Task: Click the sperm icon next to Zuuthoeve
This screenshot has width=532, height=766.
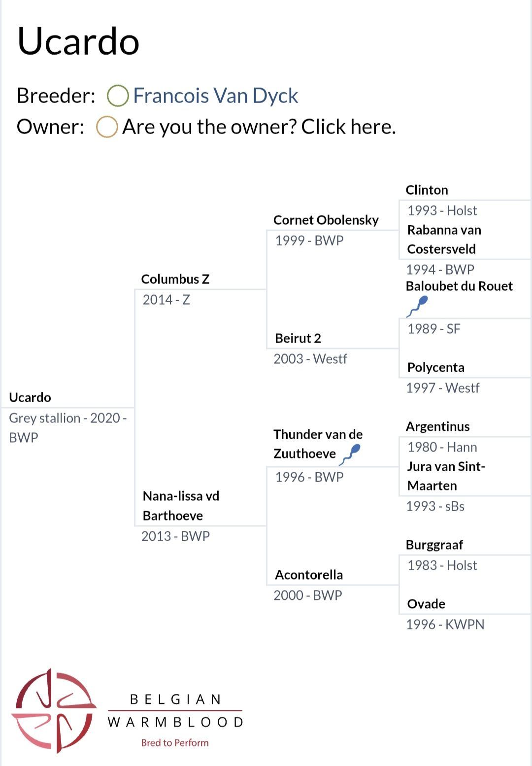Action: 350,454
